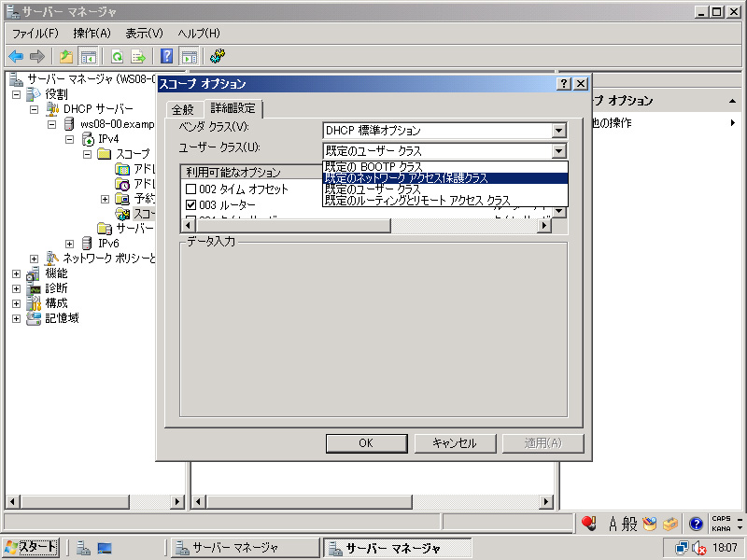This screenshot has width=747, height=560.
Task: Select the DHCP サーバー tree node icon
Action: coord(52,109)
